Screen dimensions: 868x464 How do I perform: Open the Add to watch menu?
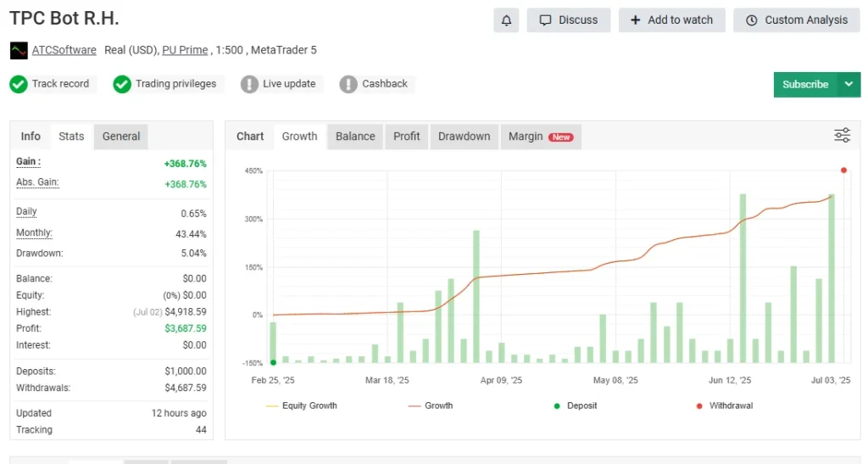pyautogui.click(x=672, y=20)
